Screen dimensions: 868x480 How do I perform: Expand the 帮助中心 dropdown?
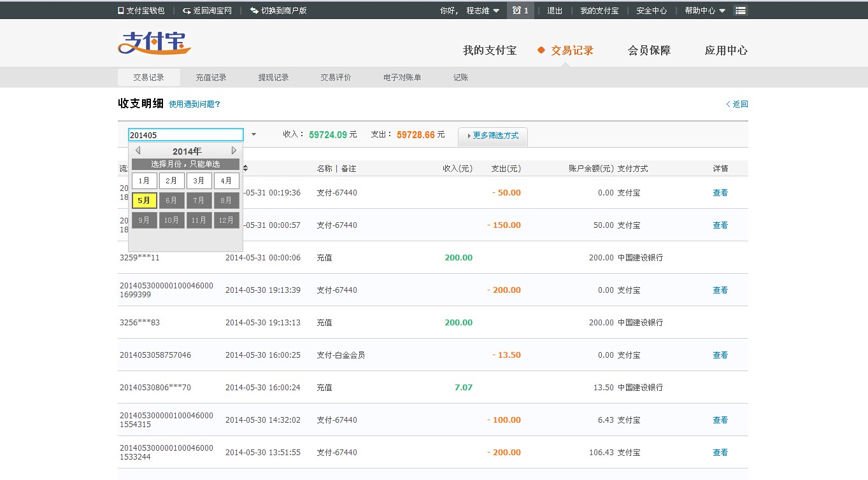pos(704,11)
